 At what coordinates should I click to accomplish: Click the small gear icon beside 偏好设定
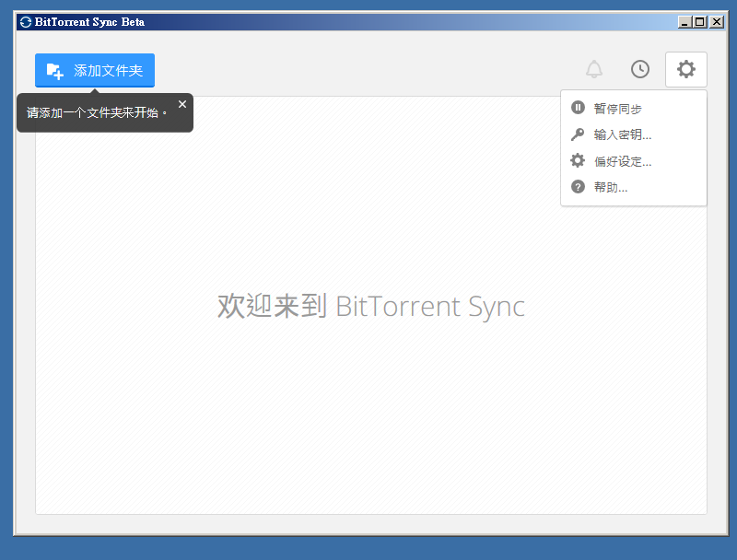coord(578,160)
